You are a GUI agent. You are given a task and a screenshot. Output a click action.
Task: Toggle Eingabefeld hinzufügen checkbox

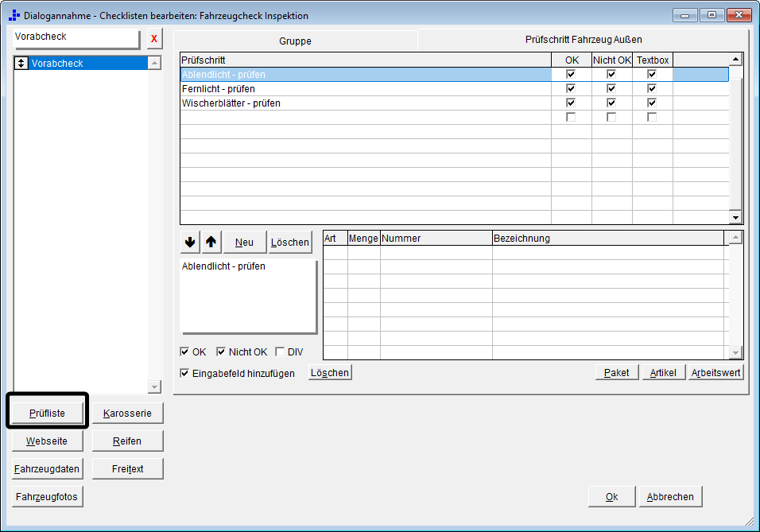(x=184, y=373)
